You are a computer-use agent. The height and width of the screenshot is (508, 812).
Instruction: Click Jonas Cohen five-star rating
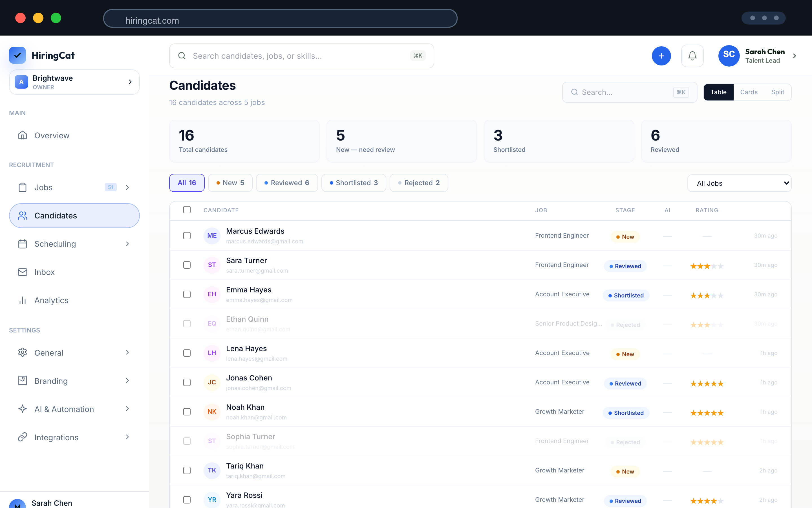click(x=707, y=384)
